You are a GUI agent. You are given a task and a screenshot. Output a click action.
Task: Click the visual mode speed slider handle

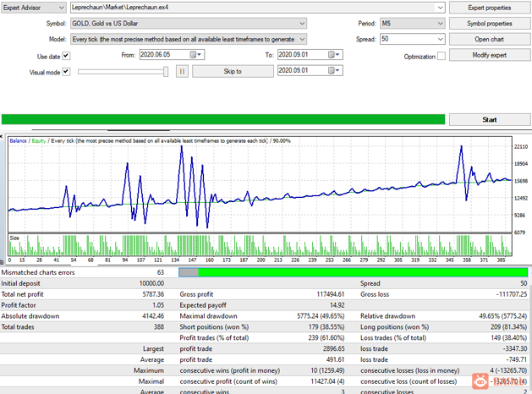(x=166, y=72)
